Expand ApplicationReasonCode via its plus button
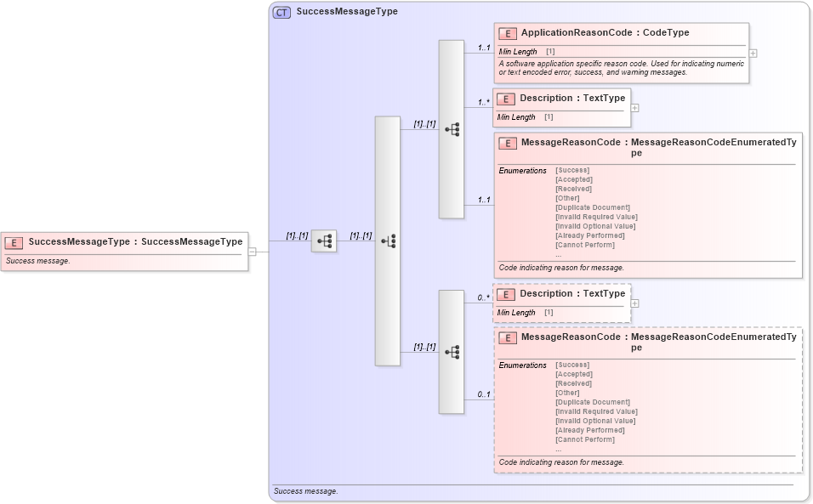The width and height of the screenshot is (813, 504). click(752, 53)
